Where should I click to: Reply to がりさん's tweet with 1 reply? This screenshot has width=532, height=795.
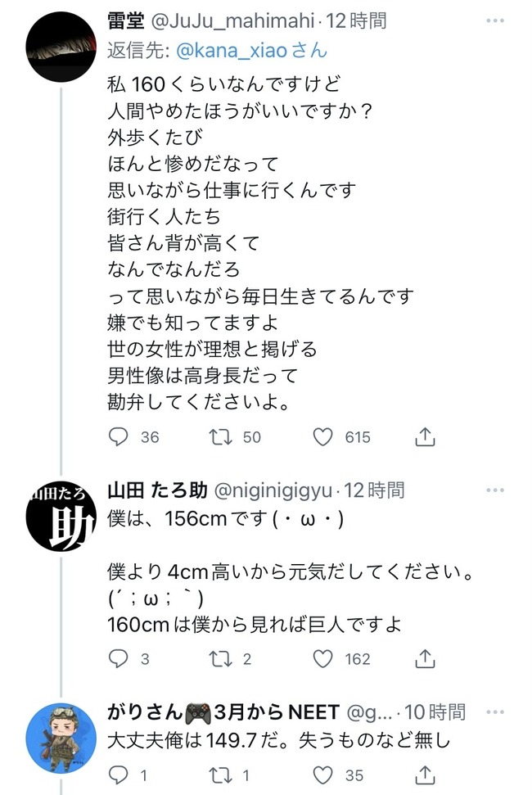pos(119,775)
